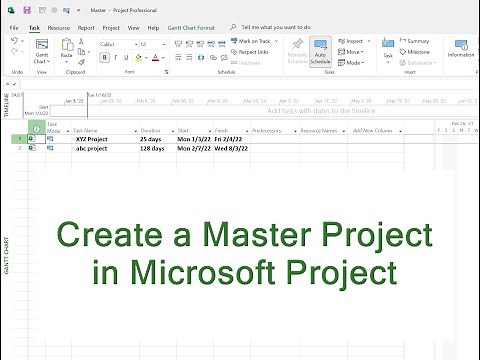Switch to the View tab

tap(133, 28)
